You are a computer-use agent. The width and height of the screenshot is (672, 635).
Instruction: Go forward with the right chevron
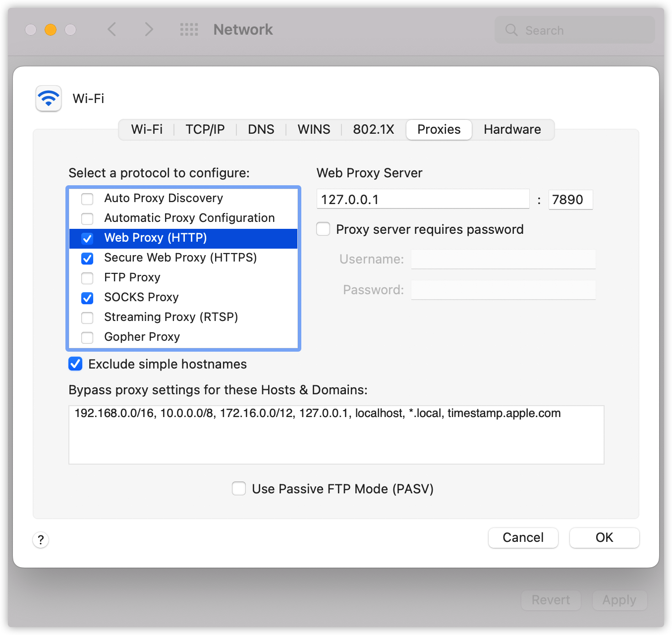[x=149, y=30]
